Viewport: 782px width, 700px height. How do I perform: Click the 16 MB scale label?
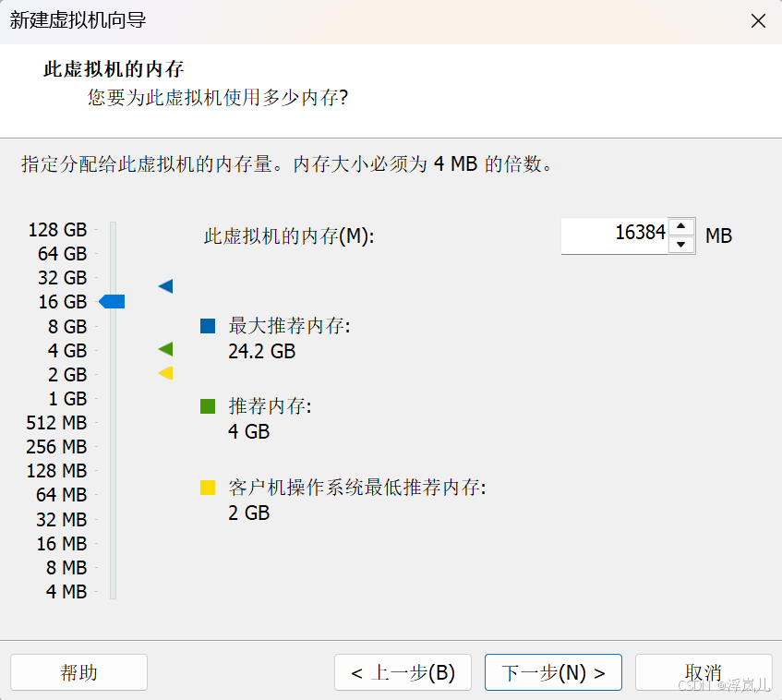click(62, 543)
